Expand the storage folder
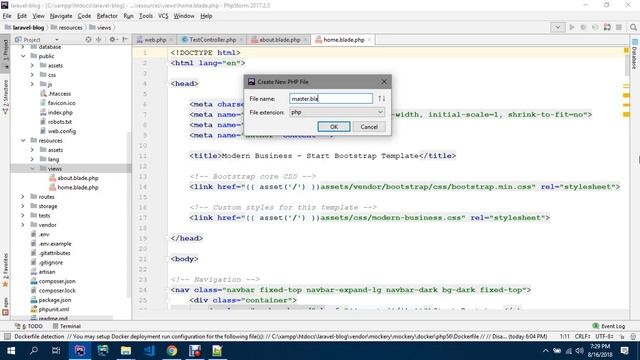 23,206
